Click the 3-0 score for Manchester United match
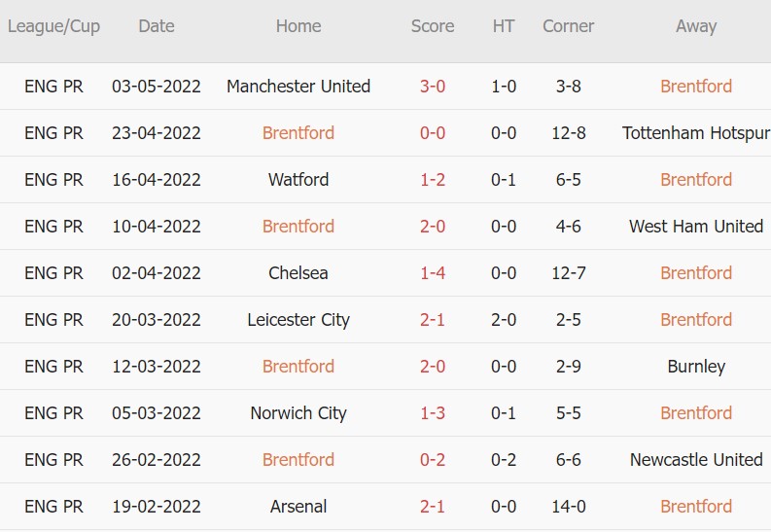This screenshot has height=532, width=771. tap(433, 87)
